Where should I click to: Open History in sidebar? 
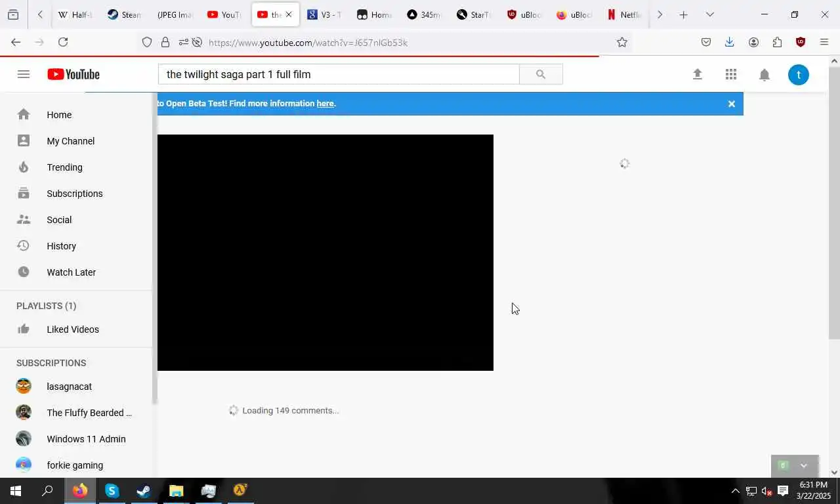76,246
